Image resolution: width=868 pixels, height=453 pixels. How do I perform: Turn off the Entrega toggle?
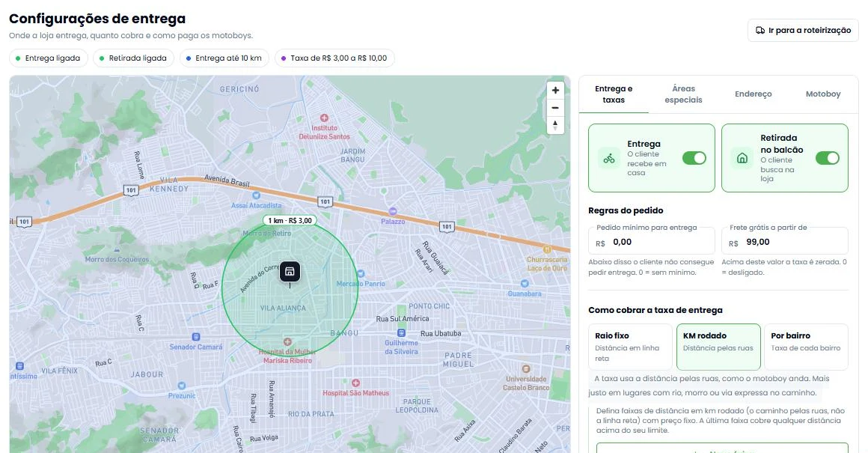(x=694, y=159)
